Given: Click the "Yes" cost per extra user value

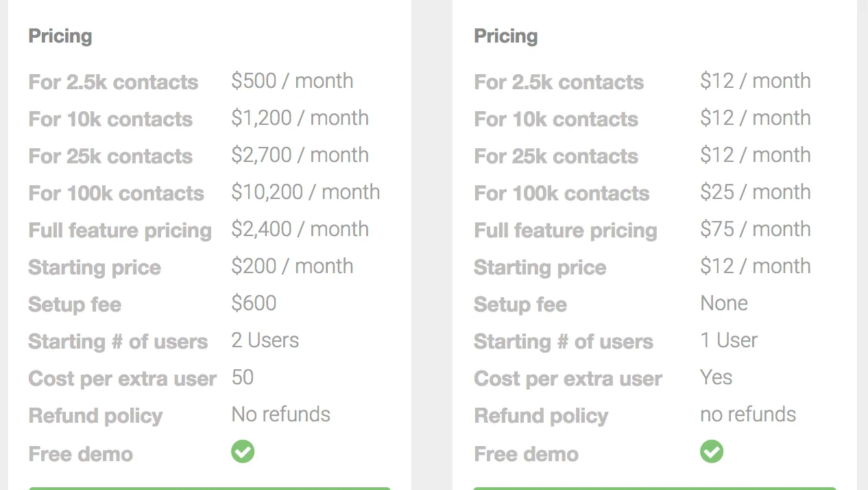Looking at the screenshot, I should tap(716, 377).
